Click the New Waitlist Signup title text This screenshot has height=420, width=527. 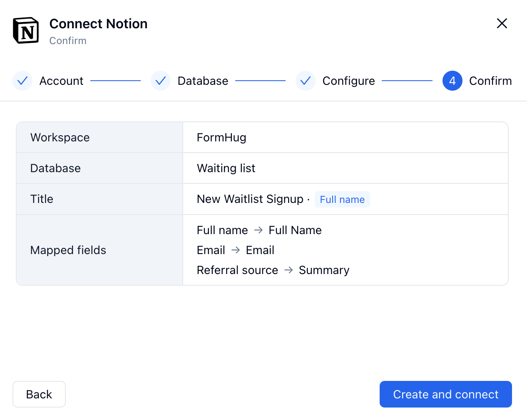coord(250,199)
